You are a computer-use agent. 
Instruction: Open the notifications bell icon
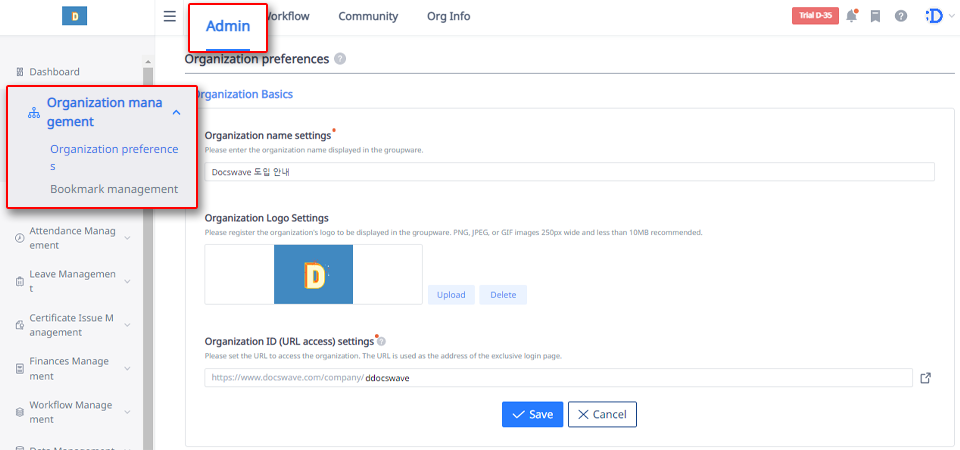coord(852,16)
